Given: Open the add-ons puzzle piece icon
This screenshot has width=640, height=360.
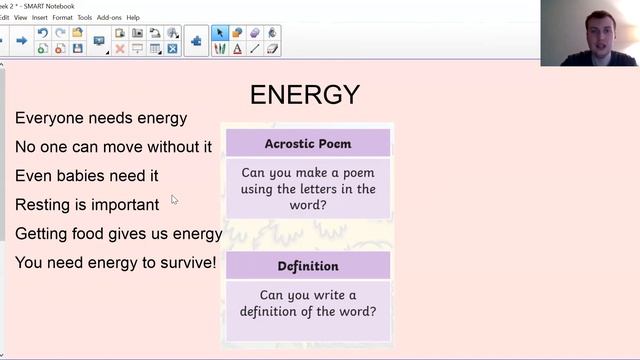Looking at the screenshot, I should [196, 41].
